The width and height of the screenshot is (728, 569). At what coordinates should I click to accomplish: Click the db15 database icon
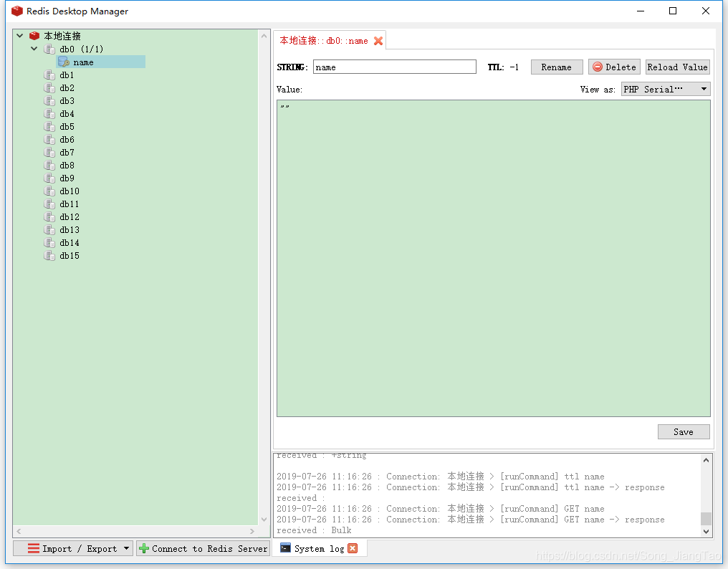tap(49, 255)
